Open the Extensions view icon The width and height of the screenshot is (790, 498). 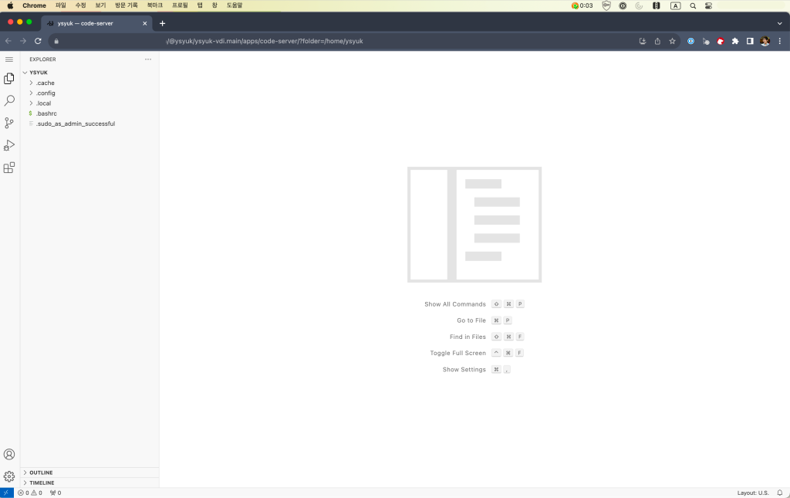[x=9, y=168]
